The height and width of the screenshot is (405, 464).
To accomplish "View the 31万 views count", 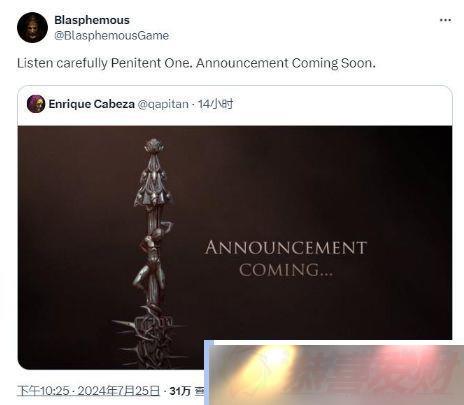I will [x=180, y=391].
